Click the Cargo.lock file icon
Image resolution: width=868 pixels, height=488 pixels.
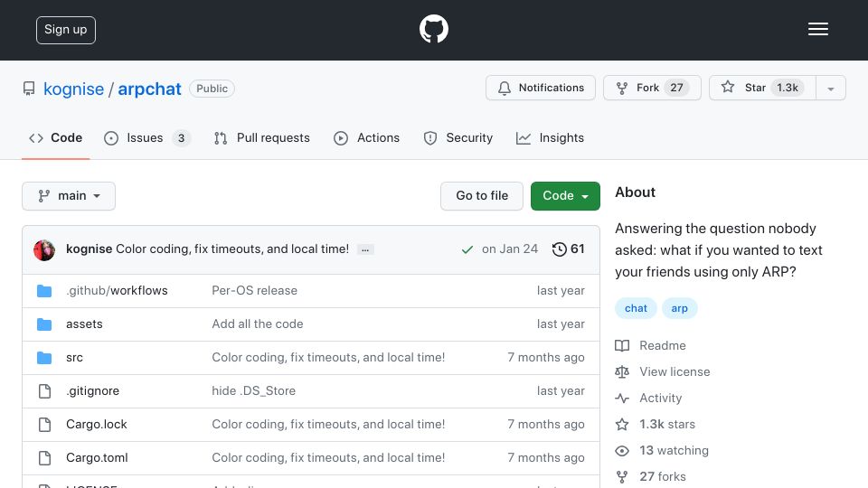(x=45, y=425)
